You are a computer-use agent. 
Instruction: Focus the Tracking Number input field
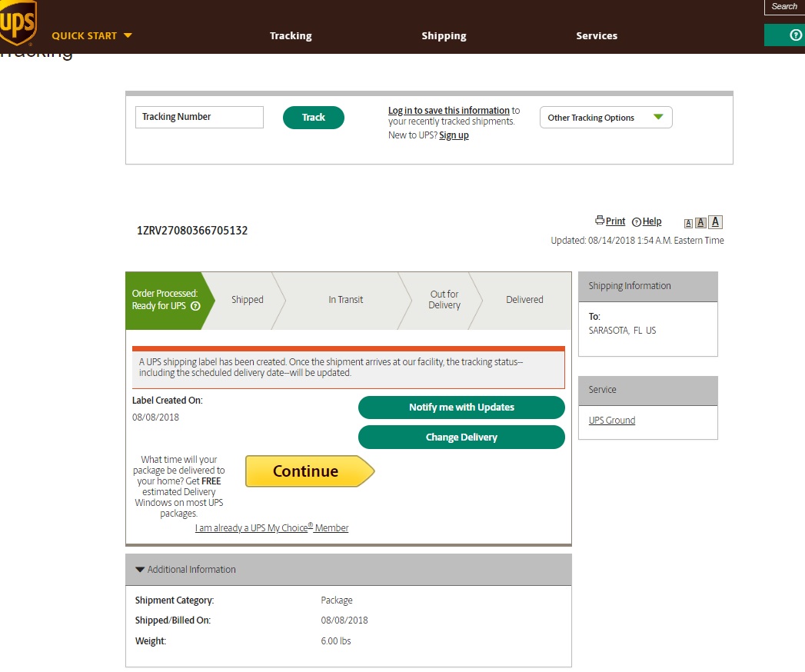click(199, 117)
